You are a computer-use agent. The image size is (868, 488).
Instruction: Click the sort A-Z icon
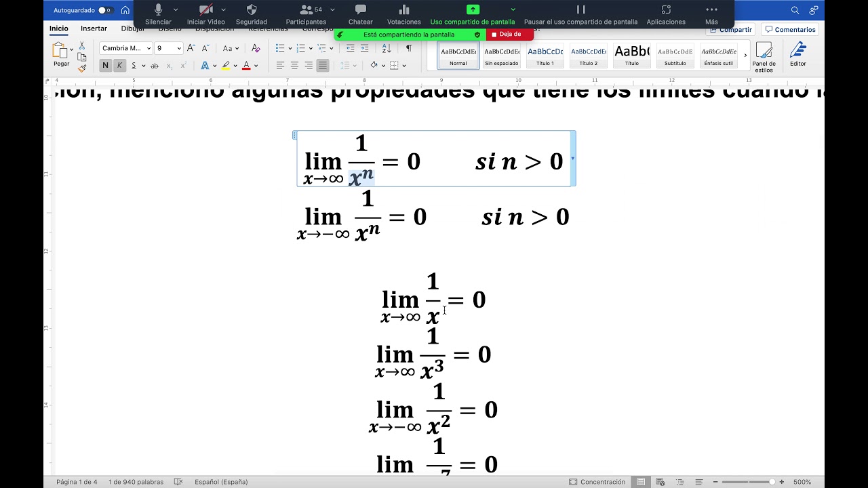click(387, 48)
